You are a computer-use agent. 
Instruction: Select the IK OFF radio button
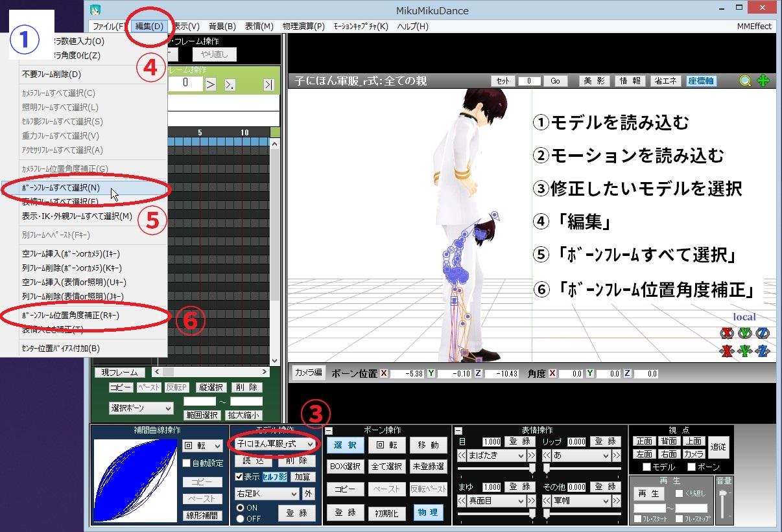tap(240, 518)
